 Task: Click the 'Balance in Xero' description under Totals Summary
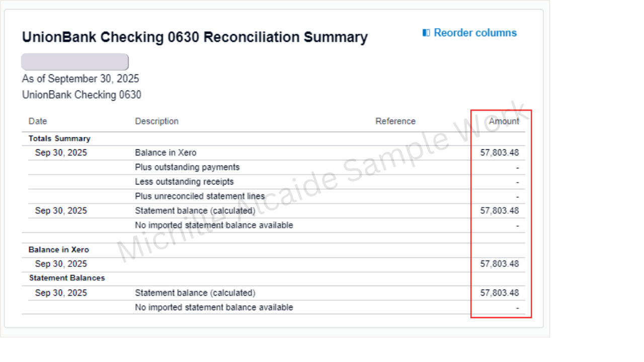click(x=166, y=153)
